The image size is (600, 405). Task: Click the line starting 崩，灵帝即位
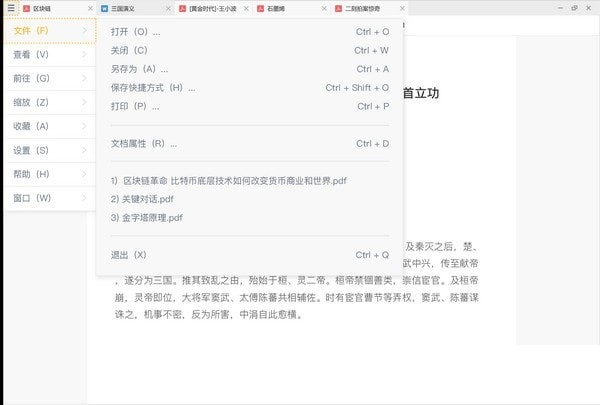point(297,297)
